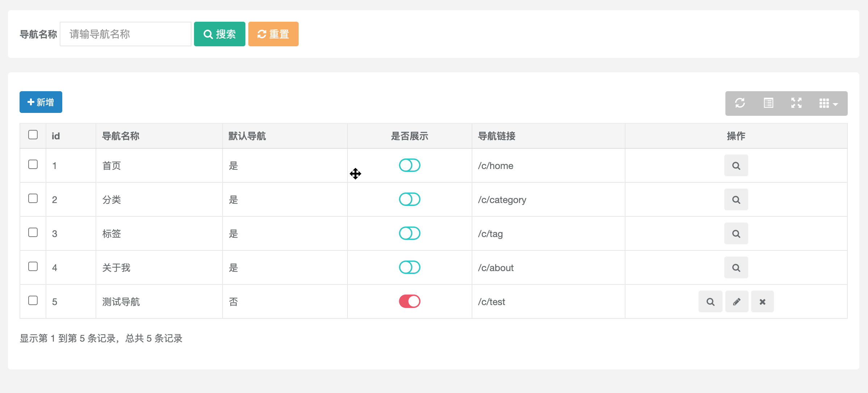Focus the 导航名称 search input field
The width and height of the screenshot is (868, 393).
pyautogui.click(x=126, y=34)
